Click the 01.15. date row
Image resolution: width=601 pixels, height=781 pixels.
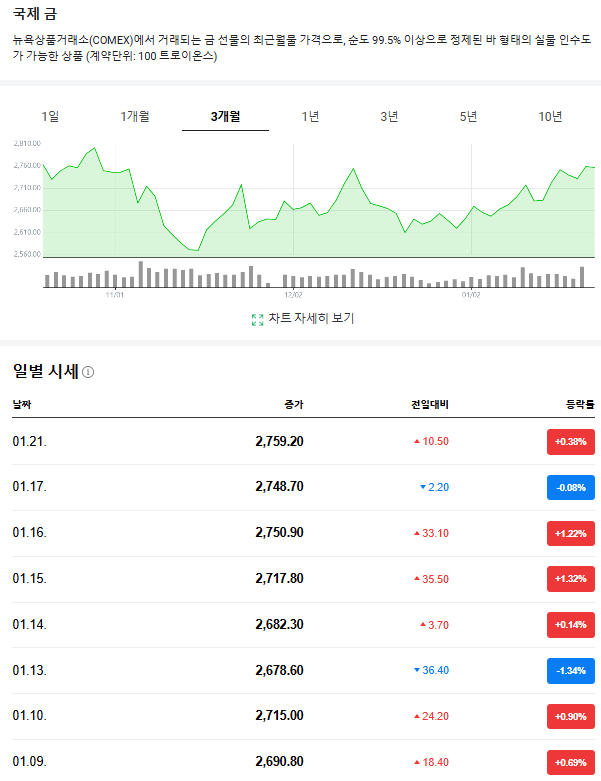(x=30, y=579)
